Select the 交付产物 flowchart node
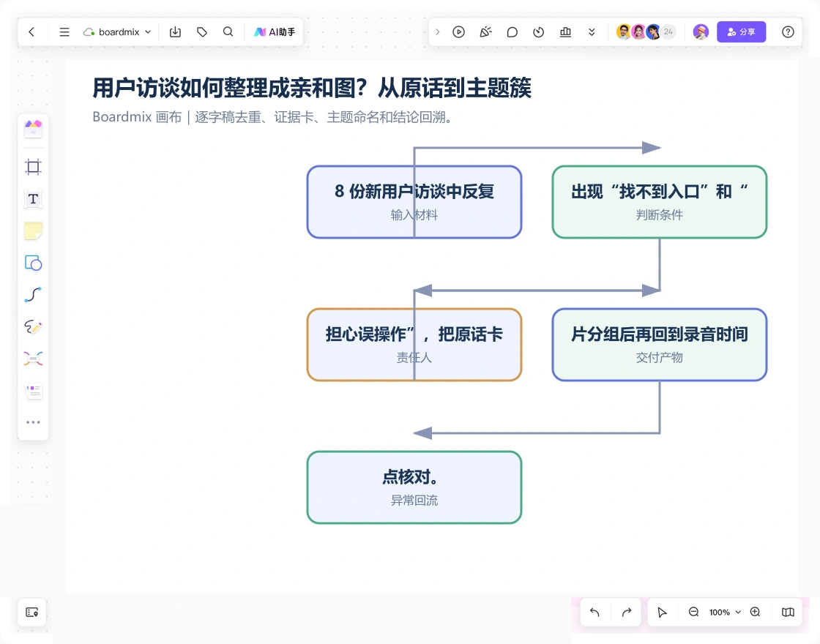The image size is (820, 644). click(660, 345)
